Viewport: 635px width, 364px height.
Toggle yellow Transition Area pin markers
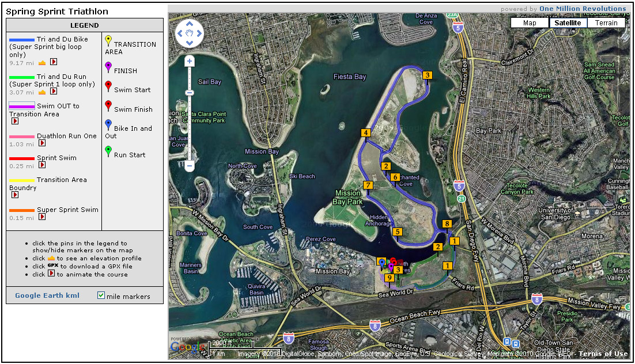(108, 40)
